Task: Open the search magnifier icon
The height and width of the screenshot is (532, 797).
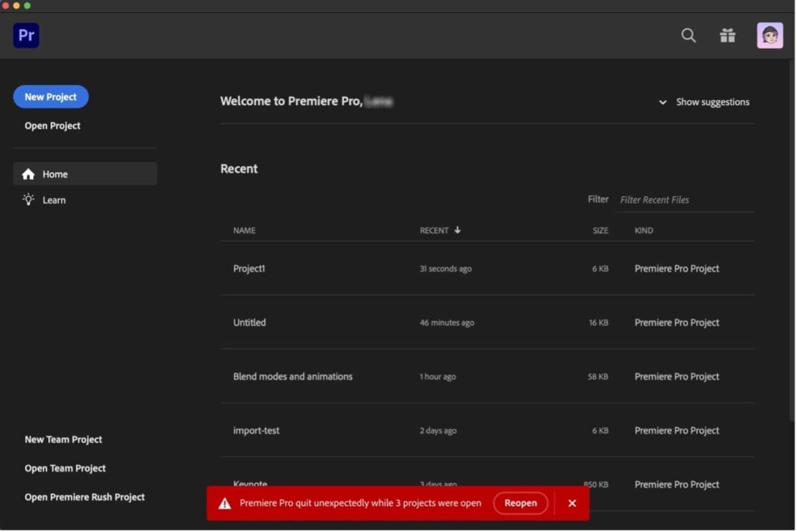Action: tap(689, 35)
